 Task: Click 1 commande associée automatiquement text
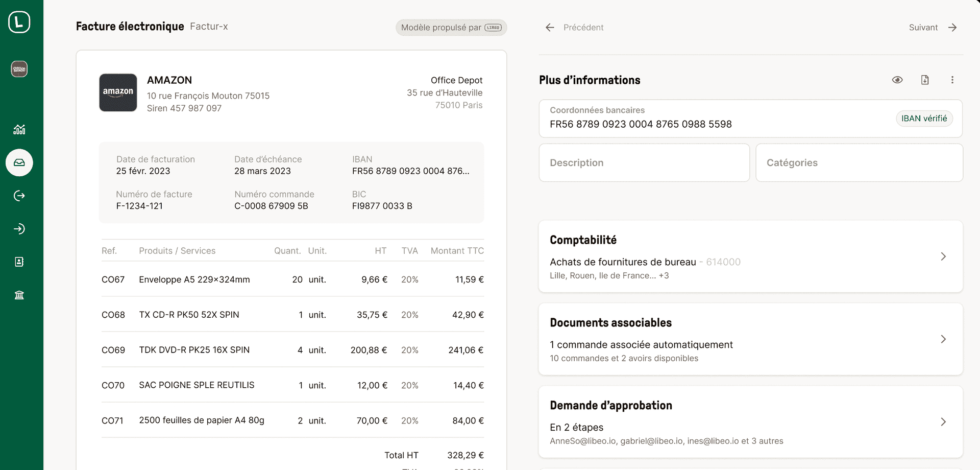[641, 345]
